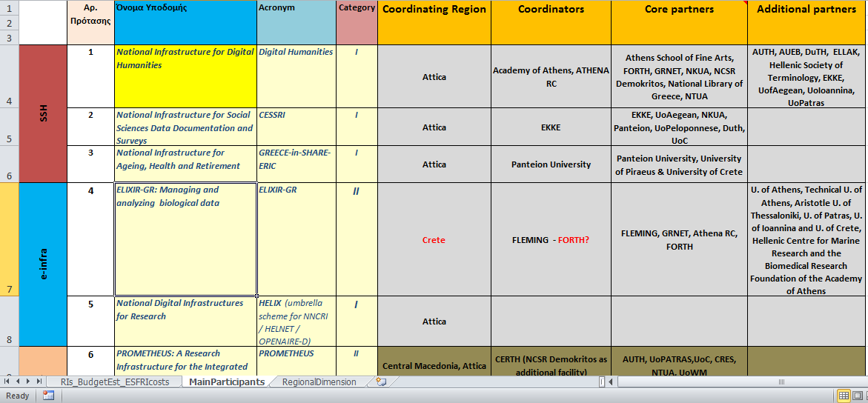Click horizontal scrollbar left arrow
Screen dimensions: 868x403
click(612, 382)
